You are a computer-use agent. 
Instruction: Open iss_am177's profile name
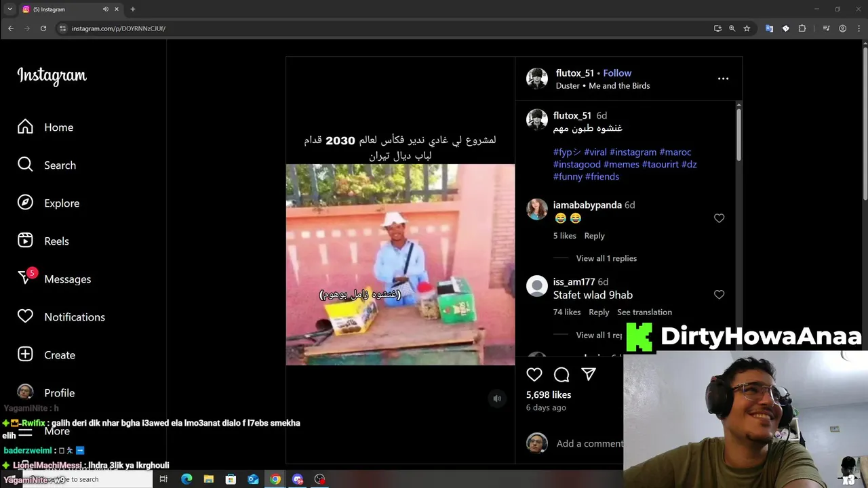tap(574, 282)
